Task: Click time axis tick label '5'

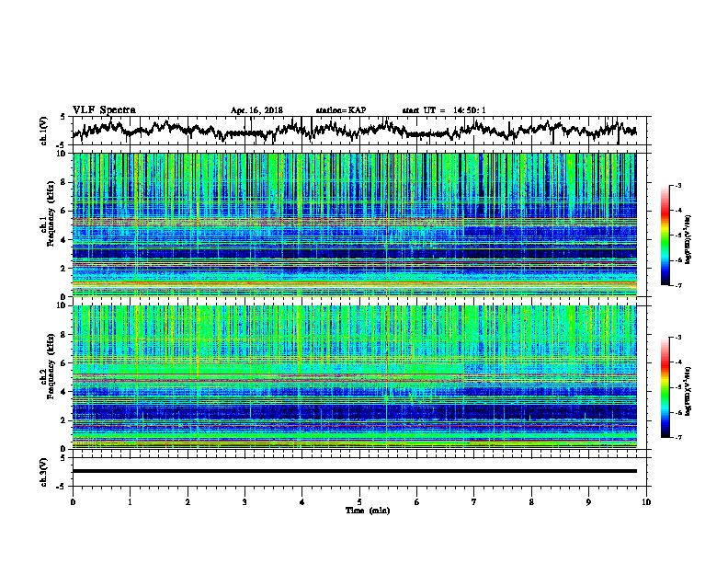Action: point(359,502)
